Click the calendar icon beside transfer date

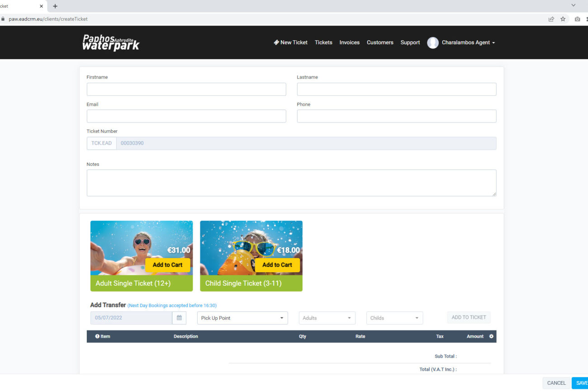pos(179,318)
